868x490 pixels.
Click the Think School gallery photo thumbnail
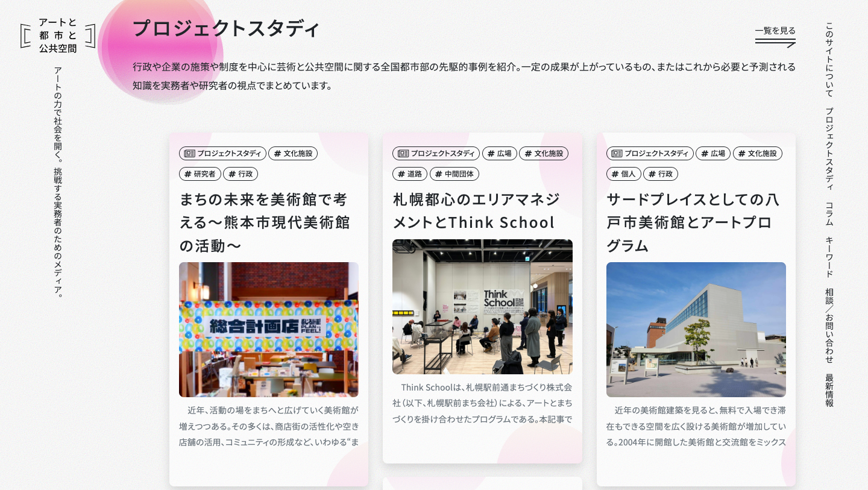[482, 307]
